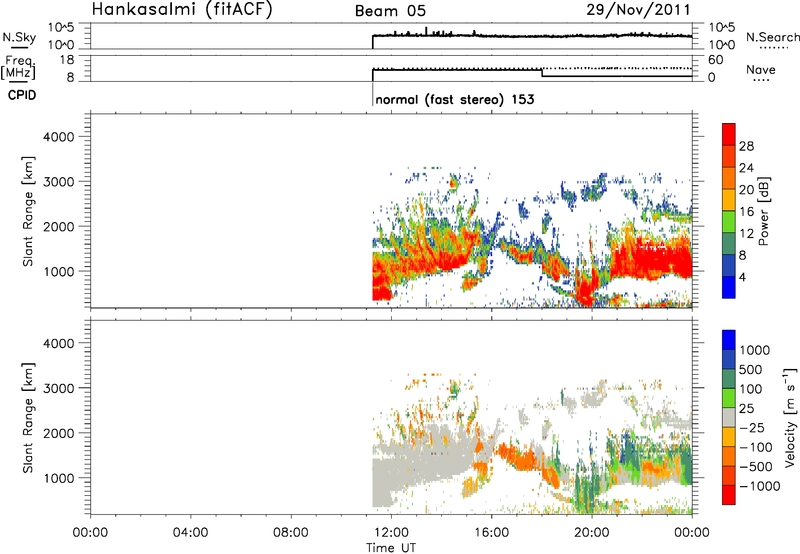Click the 'Beam 05' label
Screen dimensions: 800x554
[390, 11]
